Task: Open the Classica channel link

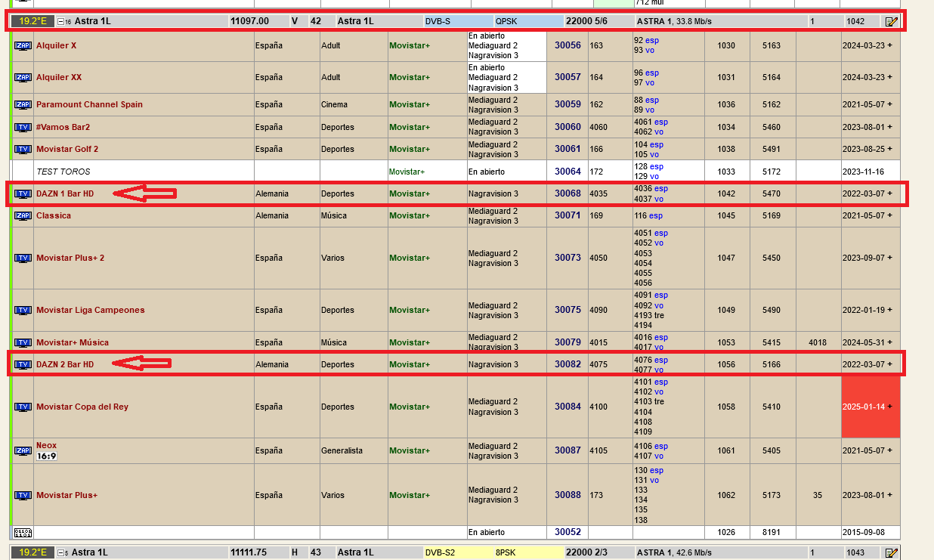Action: coord(54,215)
